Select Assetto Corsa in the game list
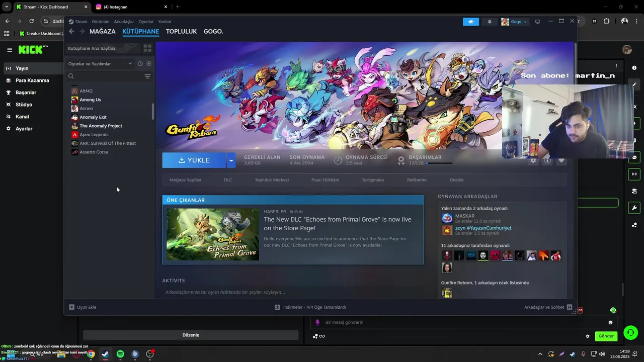This screenshot has width=644, height=362. pos(94,152)
